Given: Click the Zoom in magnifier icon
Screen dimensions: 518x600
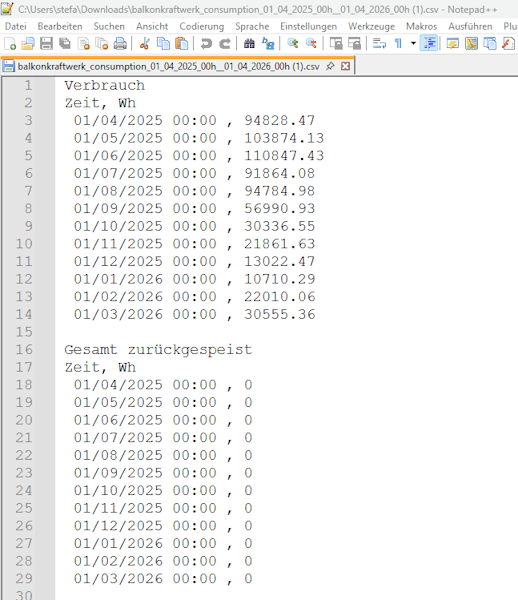Looking at the screenshot, I should pos(293,44).
